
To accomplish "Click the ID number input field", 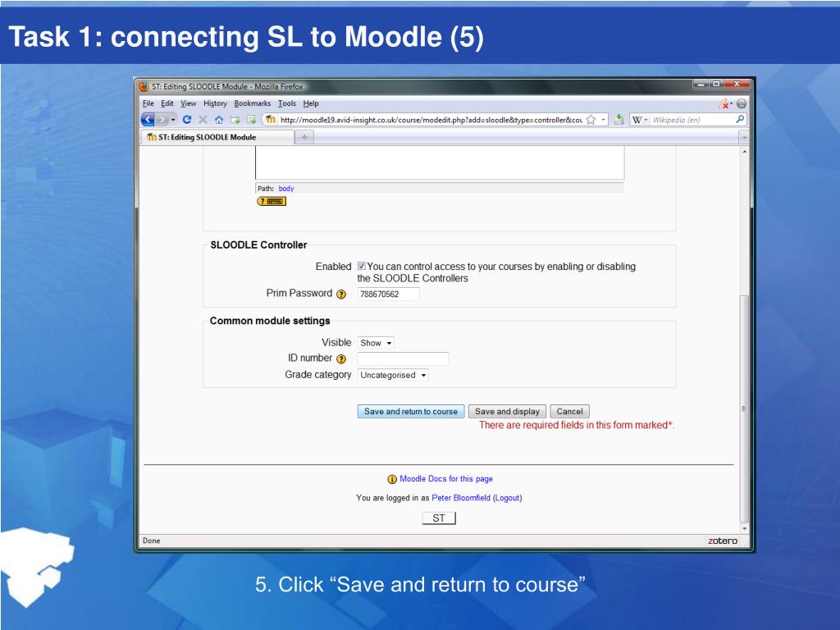I will [404, 359].
